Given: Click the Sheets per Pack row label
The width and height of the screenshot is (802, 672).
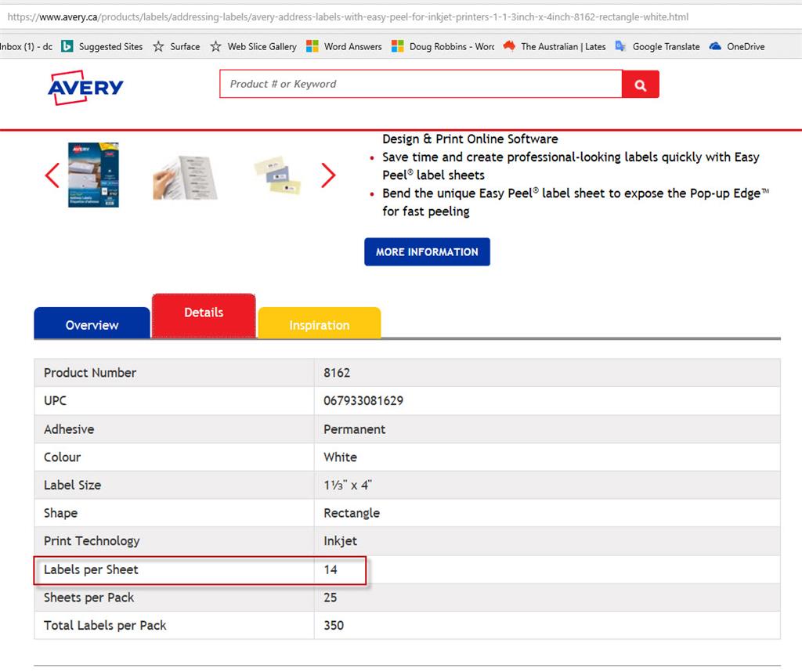Looking at the screenshot, I should tap(89, 598).
